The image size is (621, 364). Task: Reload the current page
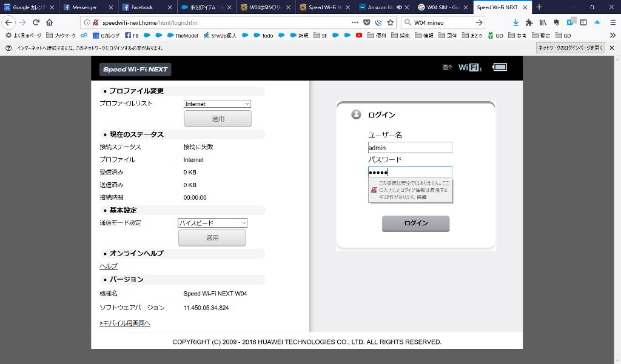pyautogui.click(x=36, y=22)
